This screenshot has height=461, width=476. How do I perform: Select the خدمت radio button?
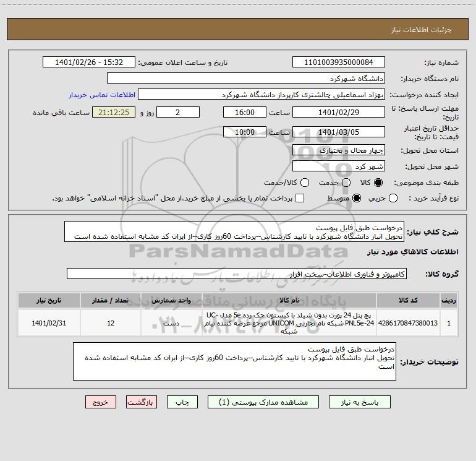(346, 183)
